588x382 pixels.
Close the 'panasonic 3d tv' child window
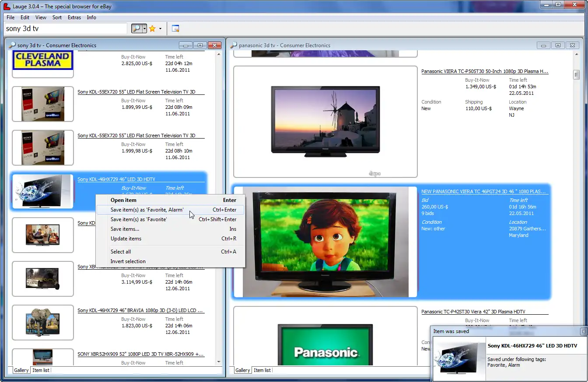click(572, 45)
